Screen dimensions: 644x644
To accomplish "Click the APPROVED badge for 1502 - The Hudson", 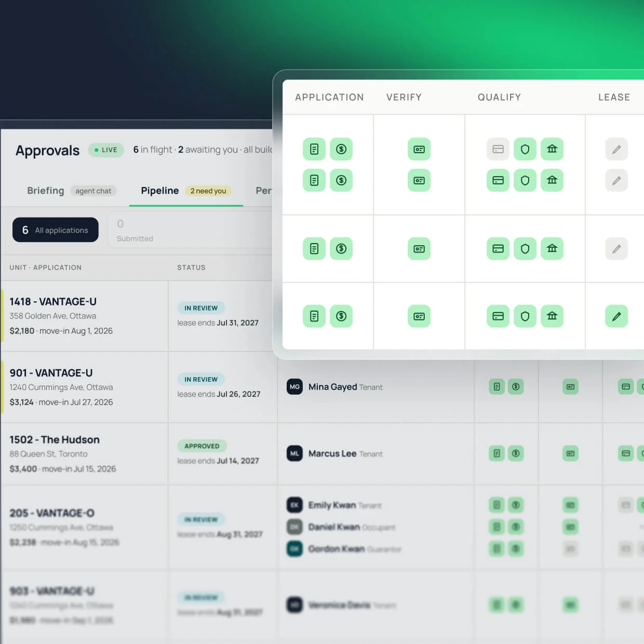I will (202, 446).
